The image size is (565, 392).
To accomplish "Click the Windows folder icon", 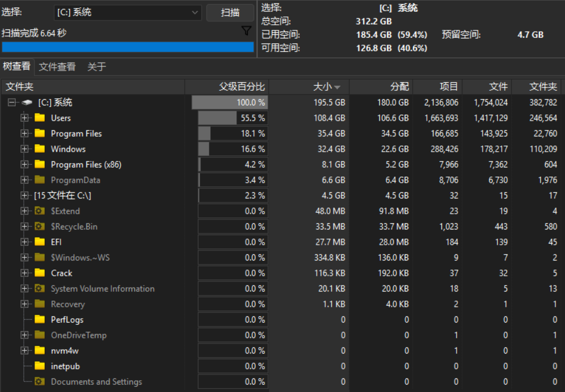I will pos(40,149).
